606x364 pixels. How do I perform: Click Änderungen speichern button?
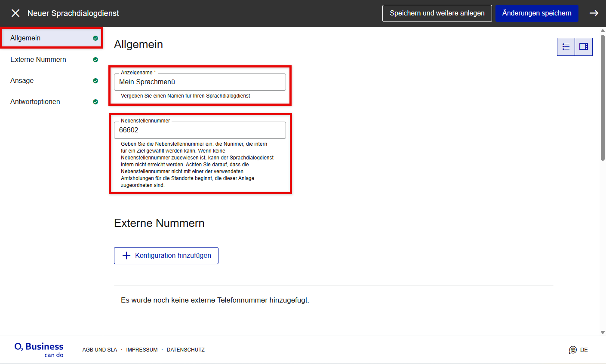(536, 13)
